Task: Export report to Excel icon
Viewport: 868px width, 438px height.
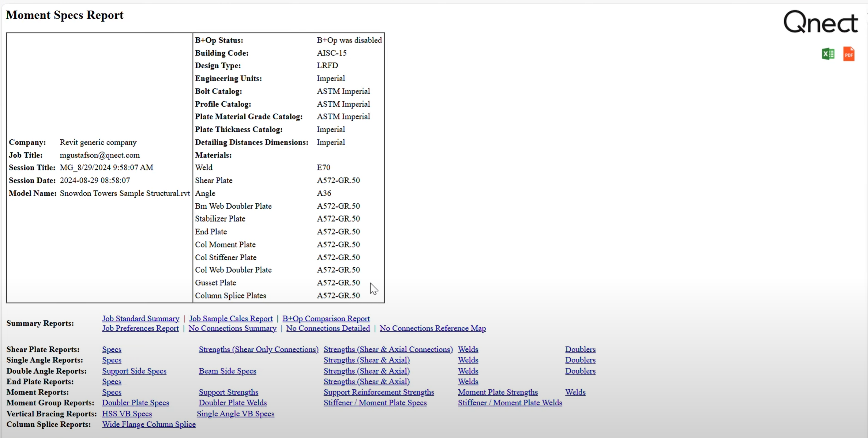Action: 828,54
